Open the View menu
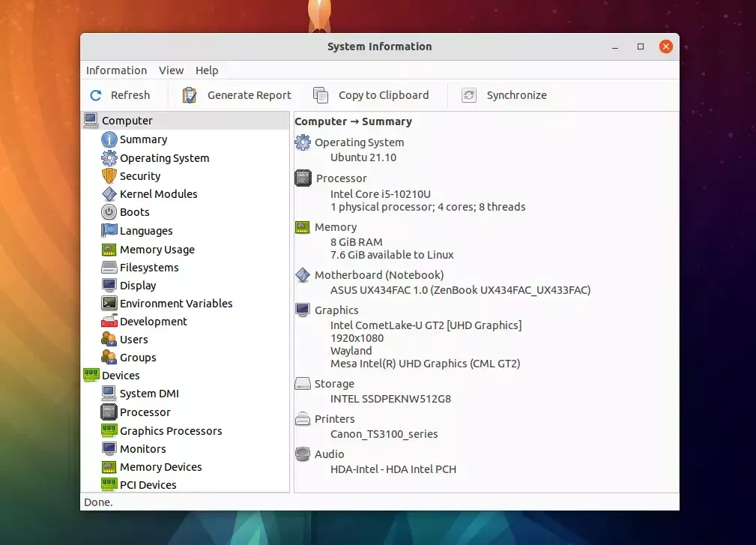 click(x=171, y=70)
